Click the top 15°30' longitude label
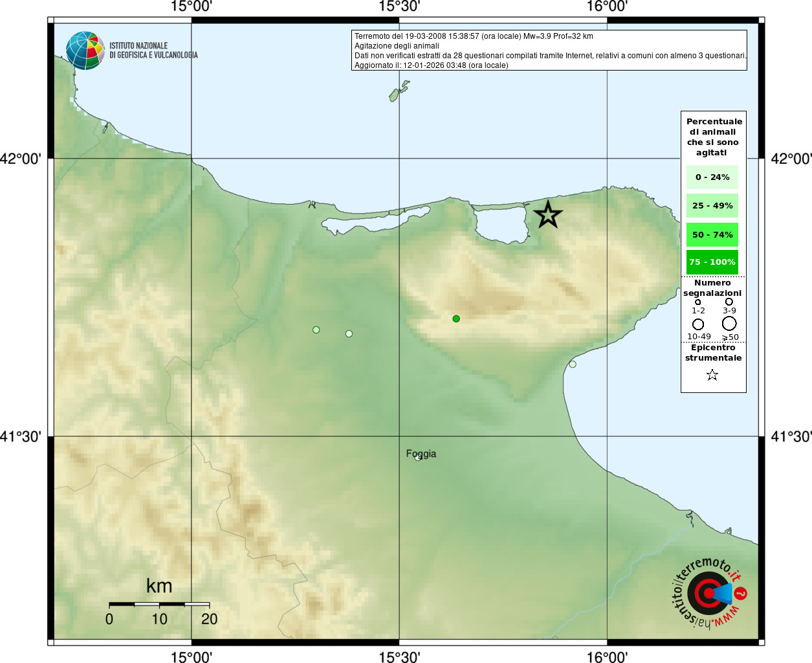The image size is (812, 663). point(399,7)
